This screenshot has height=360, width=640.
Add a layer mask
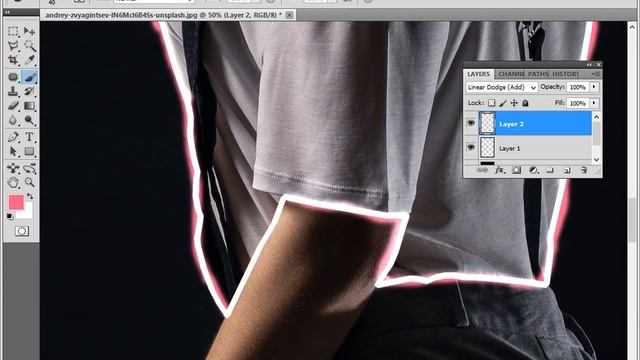point(516,170)
